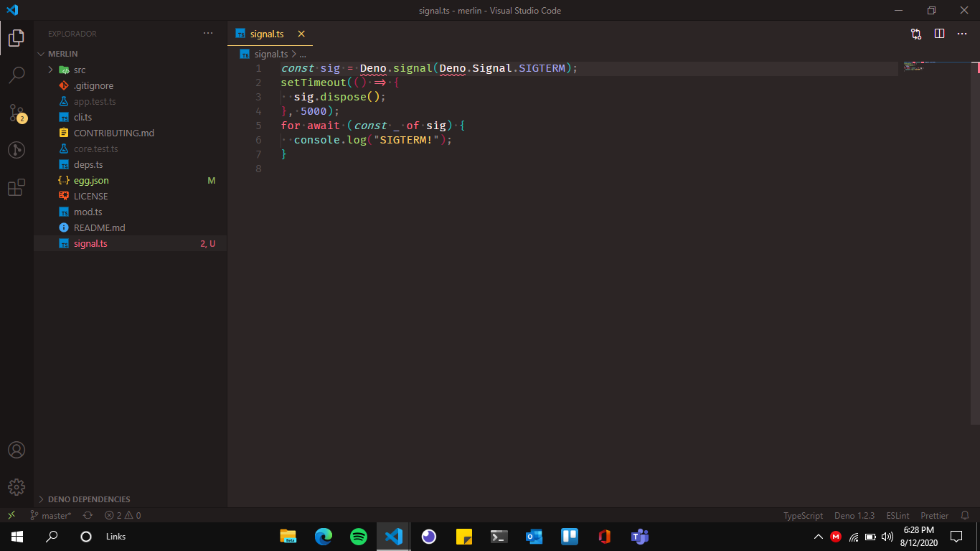
Task: Open Explorer Views and More Actions ellipsis
Action: 208,34
